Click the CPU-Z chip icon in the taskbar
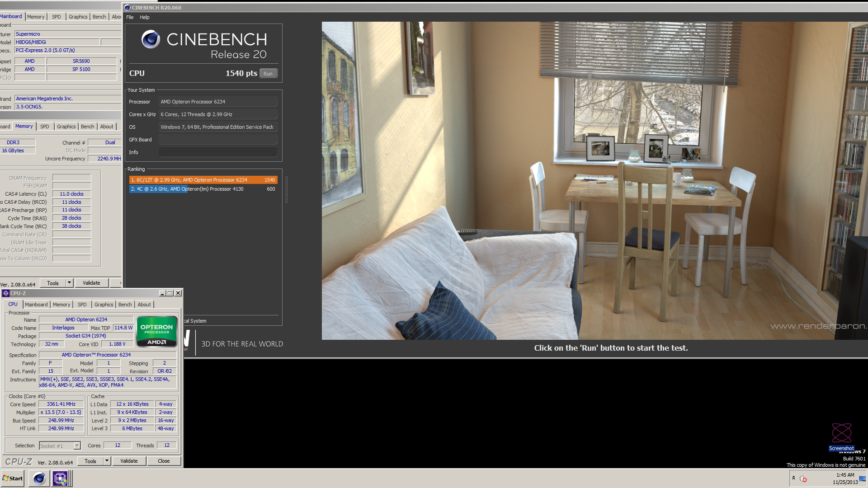 (x=60, y=478)
